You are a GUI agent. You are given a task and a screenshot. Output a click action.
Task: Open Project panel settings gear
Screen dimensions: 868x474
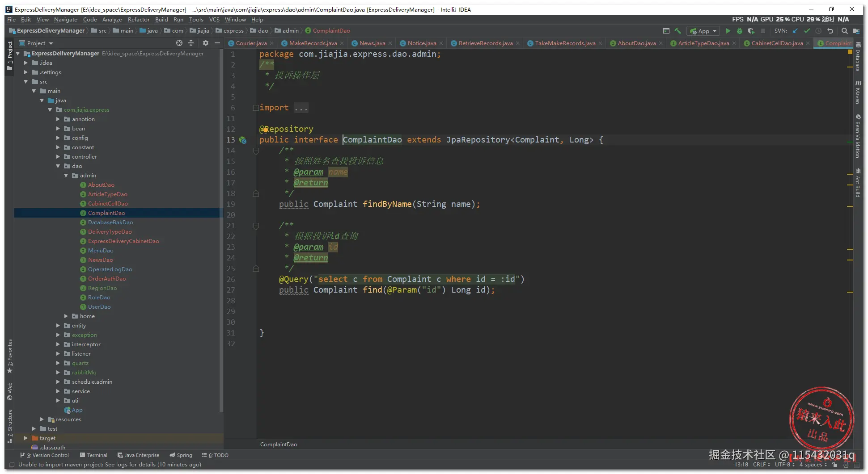(x=205, y=43)
